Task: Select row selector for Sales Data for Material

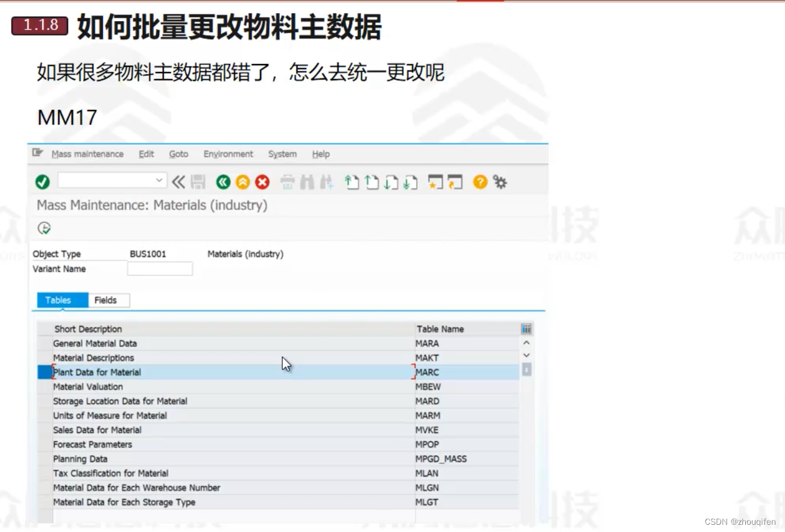Action: point(45,430)
